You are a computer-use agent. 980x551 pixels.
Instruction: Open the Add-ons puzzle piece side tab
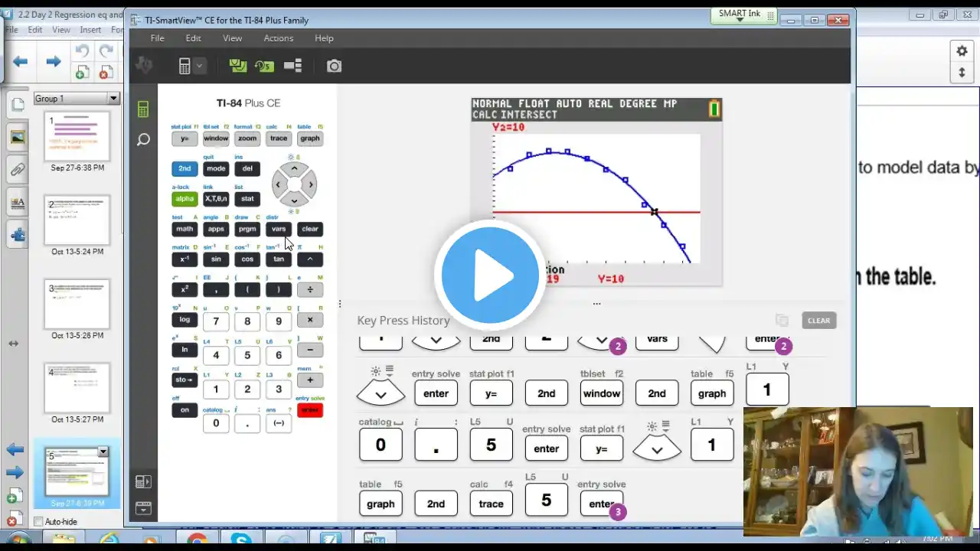click(x=17, y=233)
